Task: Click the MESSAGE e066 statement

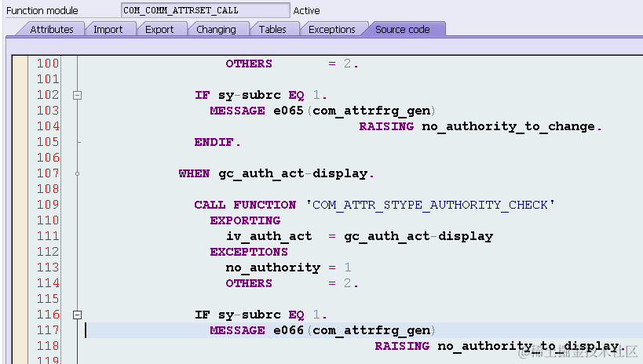Action: pos(323,330)
